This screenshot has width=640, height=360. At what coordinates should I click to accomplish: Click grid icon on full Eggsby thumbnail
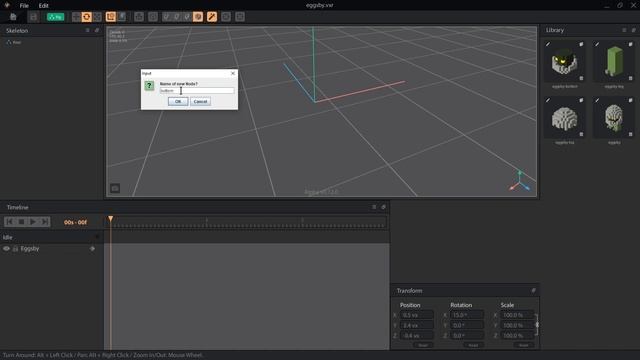[x=631, y=134]
